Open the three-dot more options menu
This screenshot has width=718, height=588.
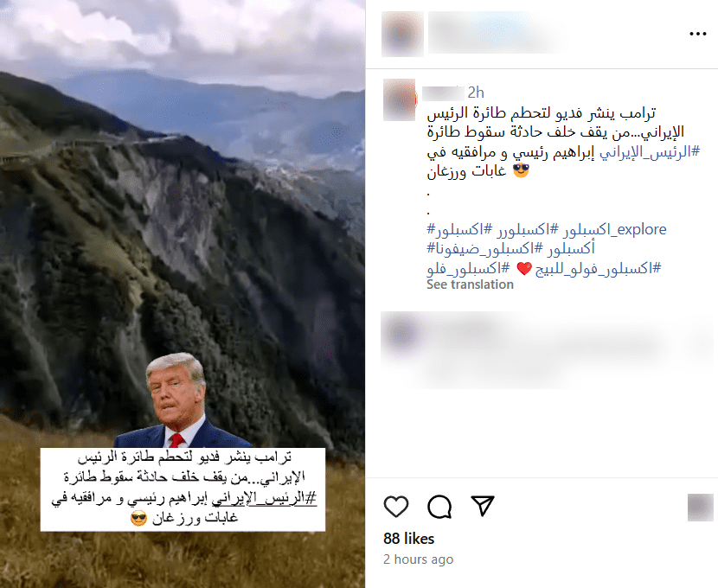[698, 34]
